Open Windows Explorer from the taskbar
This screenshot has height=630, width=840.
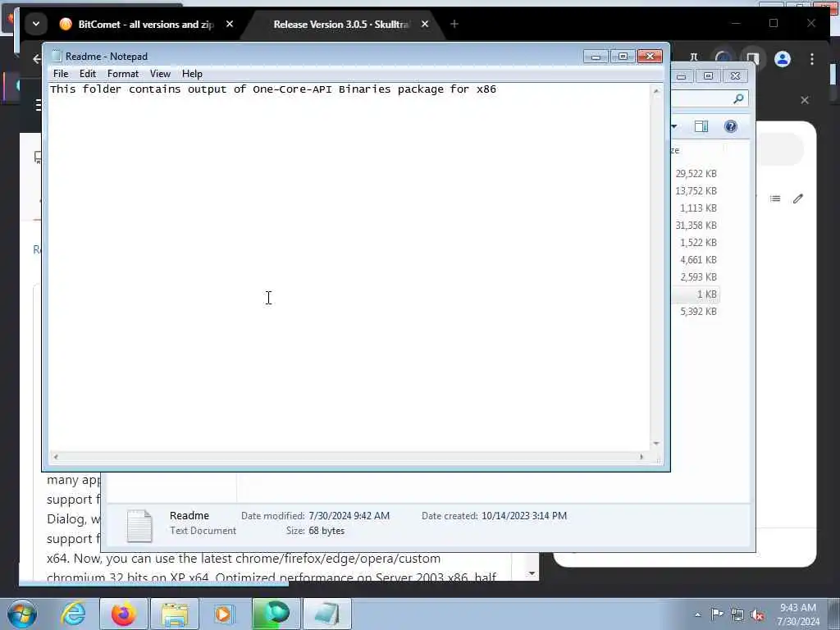[x=175, y=614]
